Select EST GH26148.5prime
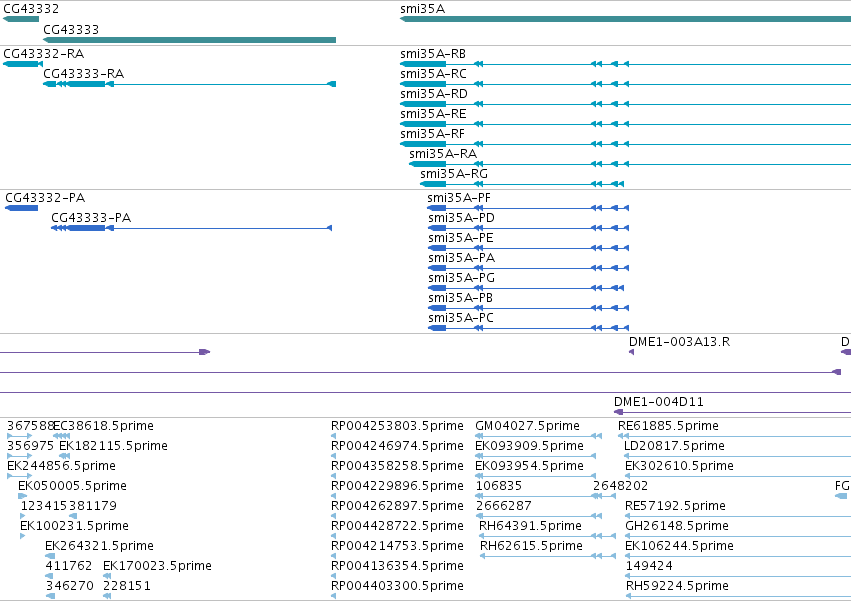Viewport: 851px width, 601px height. [677, 526]
